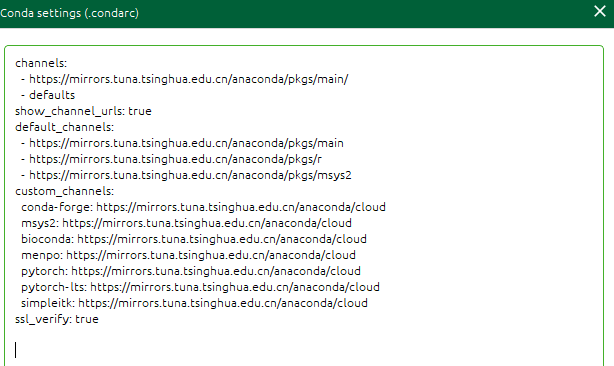
Task: Click the menpo custom channel line
Action: pyautogui.click(x=188, y=255)
